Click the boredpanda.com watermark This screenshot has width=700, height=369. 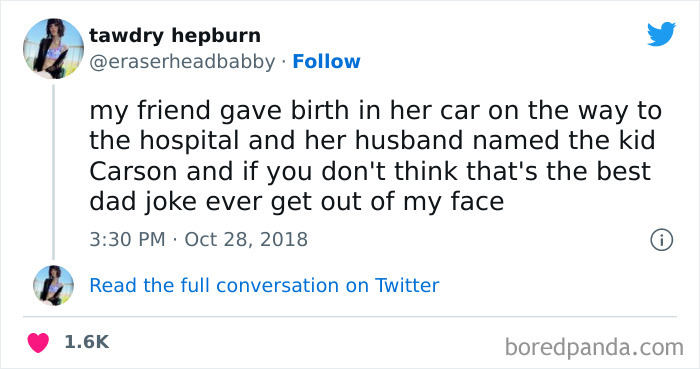[x=594, y=348]
